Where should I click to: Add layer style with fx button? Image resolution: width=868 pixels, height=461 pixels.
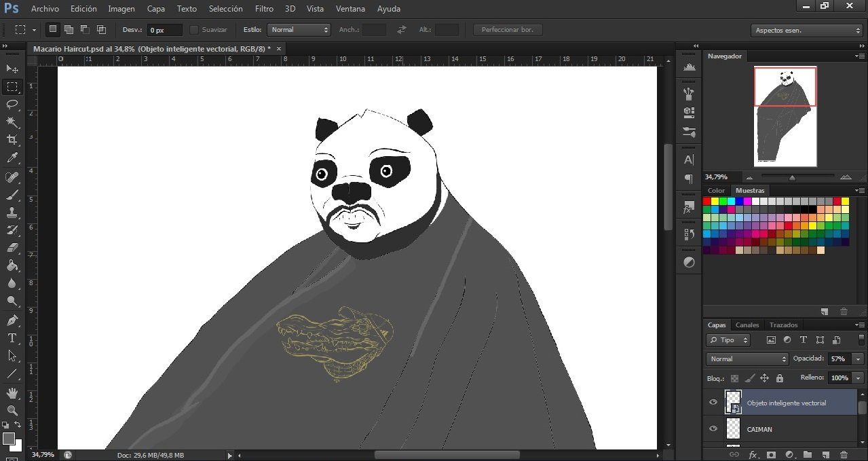[x=753, y=454]
